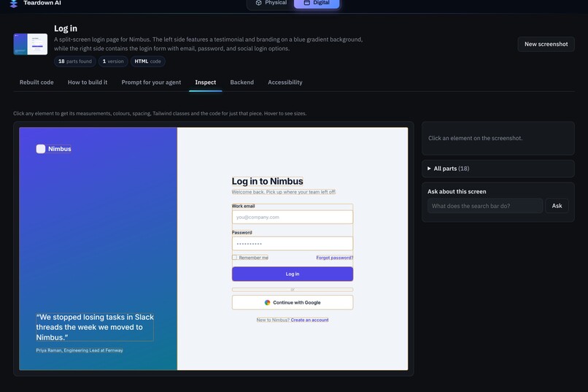
Task: Open the Rebuilt code tab
Action: tap(36, 82)
